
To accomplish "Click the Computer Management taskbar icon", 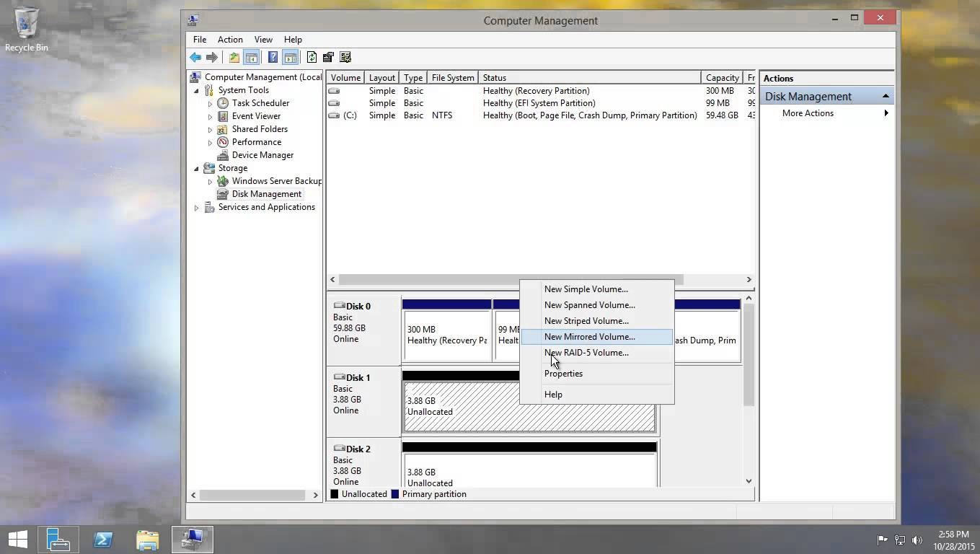I will [193, 539].
